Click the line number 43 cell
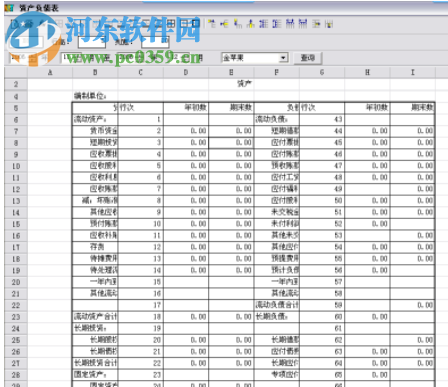 322,119
